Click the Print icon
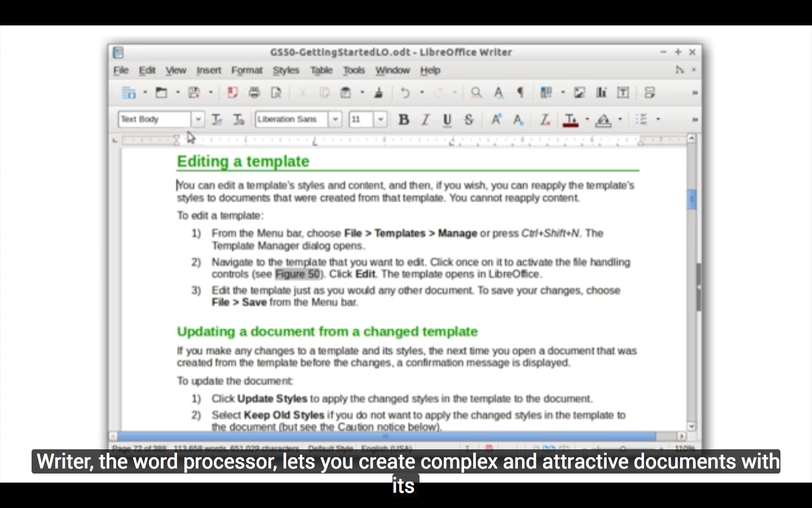 [x=254, y=93]
